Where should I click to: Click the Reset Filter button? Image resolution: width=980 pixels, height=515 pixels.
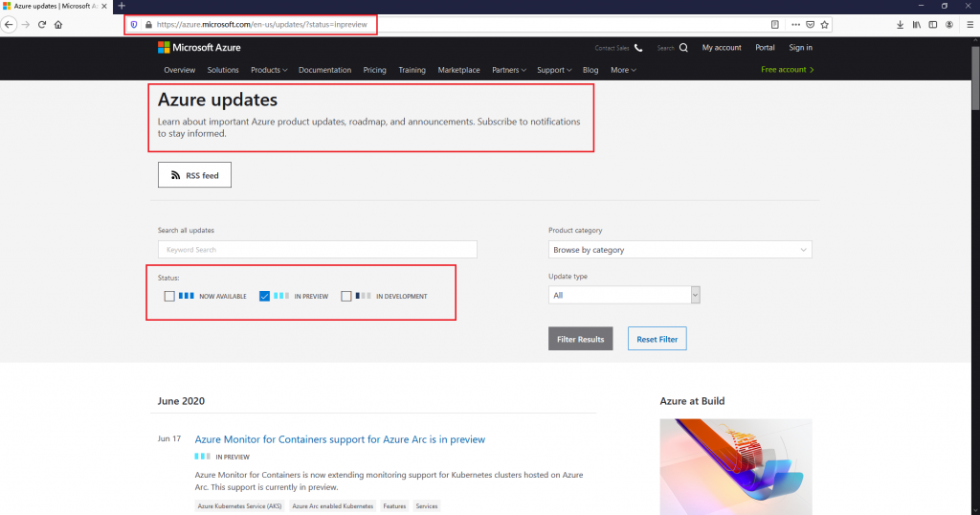[x=657, y=339]
